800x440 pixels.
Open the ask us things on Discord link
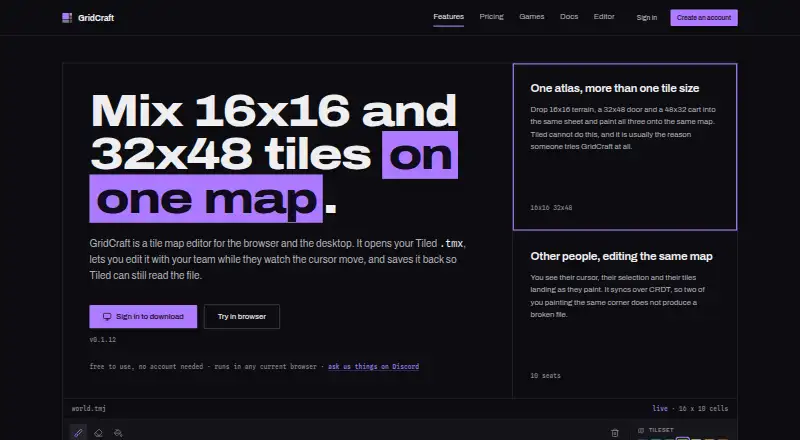(x=373, y=366)
